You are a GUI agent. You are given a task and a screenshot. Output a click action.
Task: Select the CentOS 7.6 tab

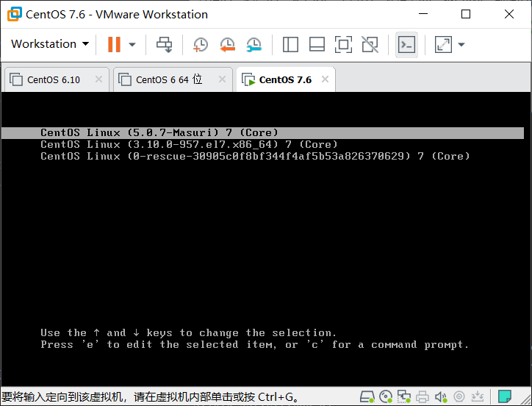285,80
